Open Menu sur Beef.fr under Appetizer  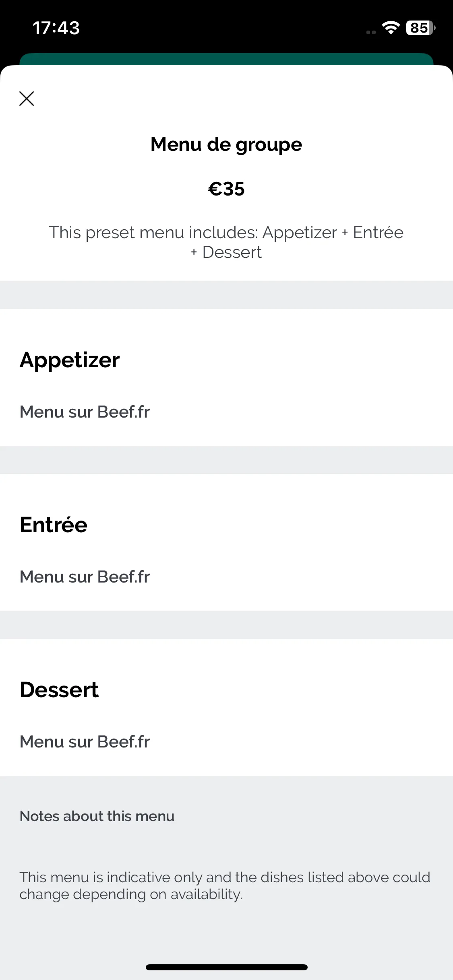click(85, 412)
